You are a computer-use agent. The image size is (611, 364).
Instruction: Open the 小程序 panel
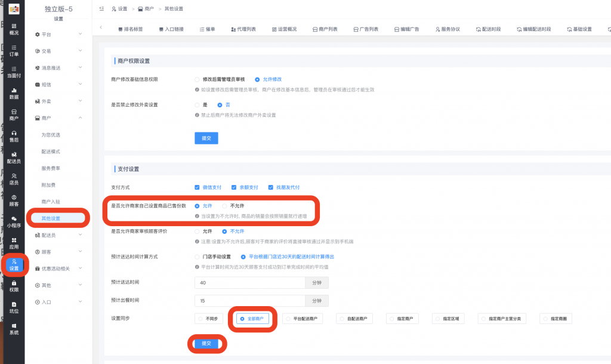13,222
